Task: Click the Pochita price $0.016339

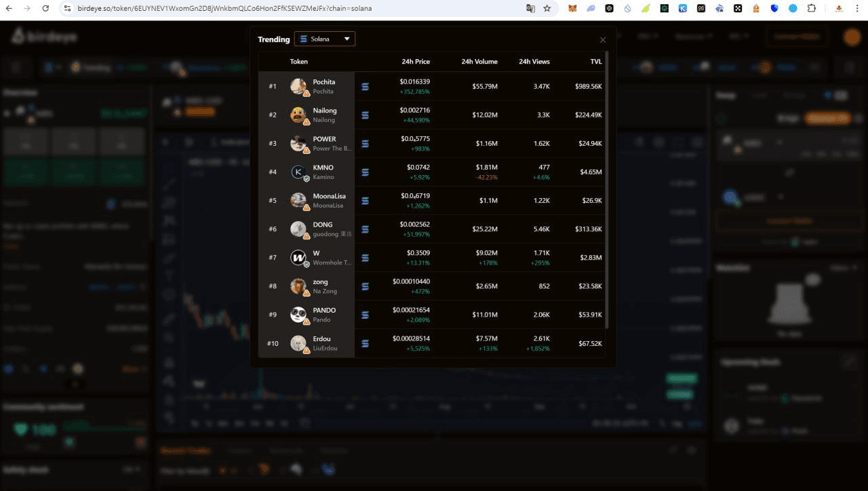Action: coord(415,81)
